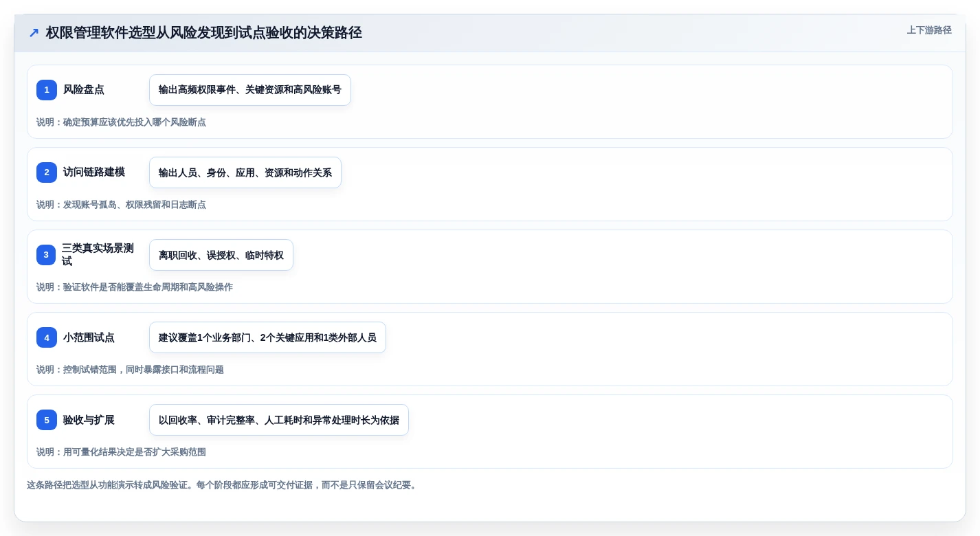980x536 pixels.
Task: Click step number badge 4
Action: click(x=47, y=337)
